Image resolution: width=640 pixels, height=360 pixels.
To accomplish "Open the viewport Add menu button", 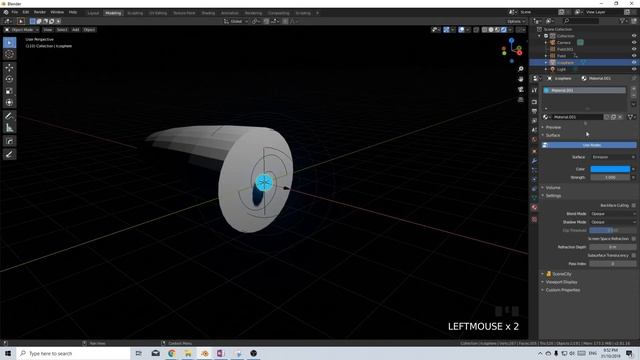I will pos(76,30).
